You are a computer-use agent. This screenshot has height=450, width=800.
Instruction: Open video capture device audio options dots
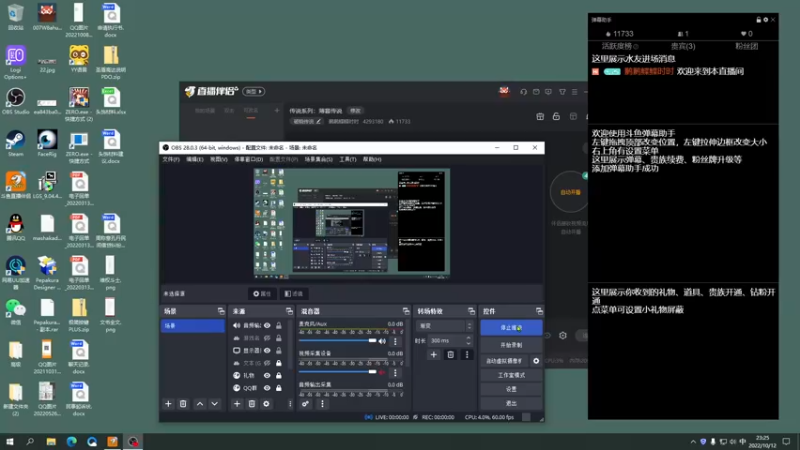395,372
